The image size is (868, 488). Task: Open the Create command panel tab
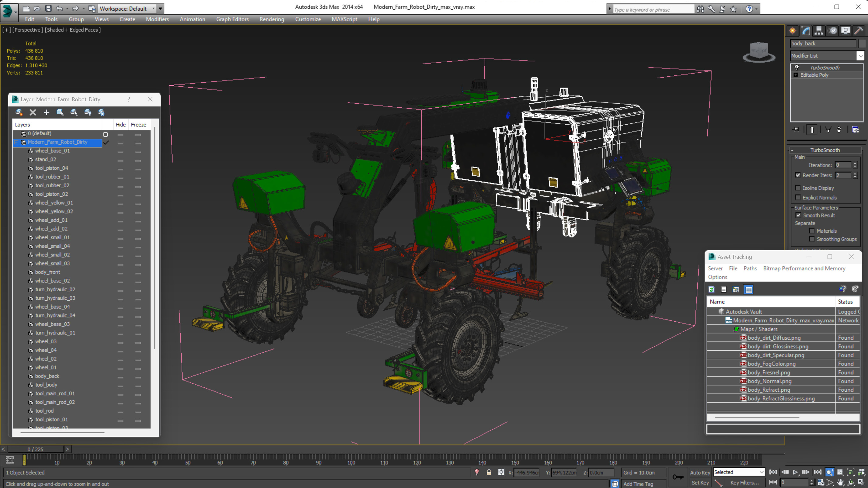[793, 31]
